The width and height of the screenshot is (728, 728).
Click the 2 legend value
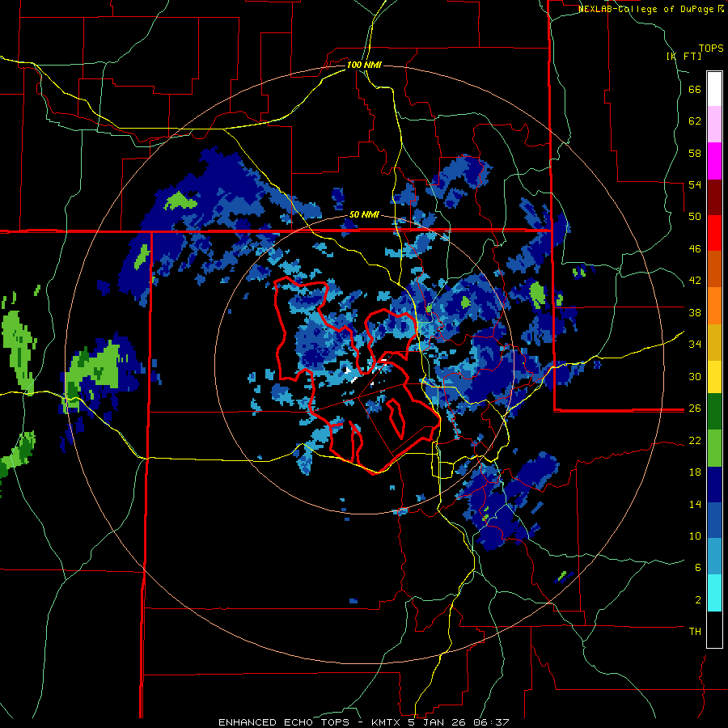(698, 600)
